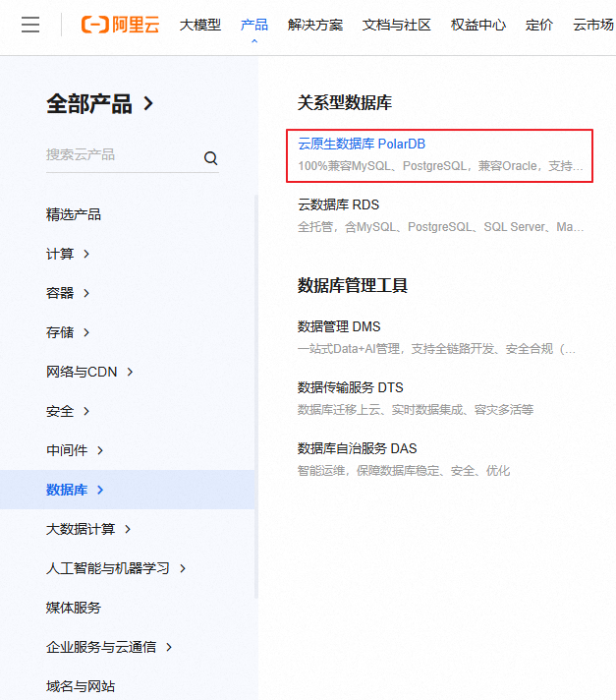The width and height of the screenshot is (616, 700).
Task: Collapse the 产品 menu caret indicator
Action: click(254, 41)
